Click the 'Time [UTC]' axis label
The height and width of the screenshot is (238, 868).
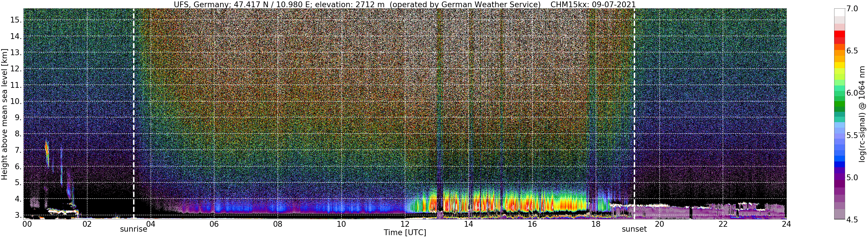click(x=405, y=233)
